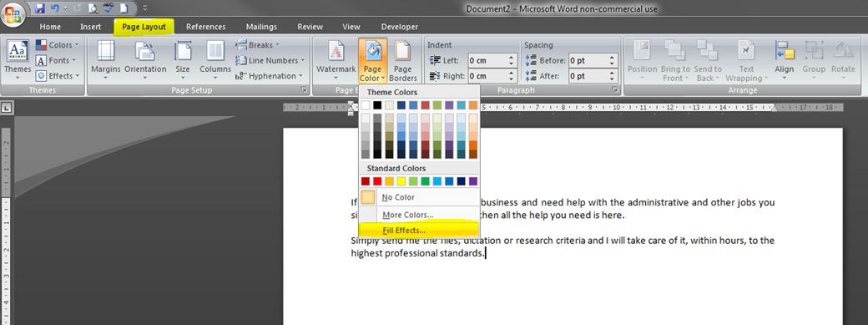Click the Position arrange icon
The image size is (868, 325).
tap(642, 59)
